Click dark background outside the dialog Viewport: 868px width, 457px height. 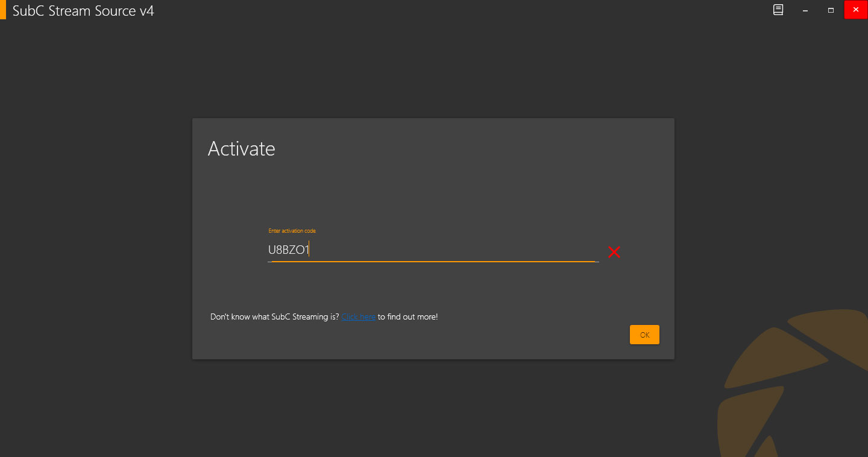coord(96,241)
